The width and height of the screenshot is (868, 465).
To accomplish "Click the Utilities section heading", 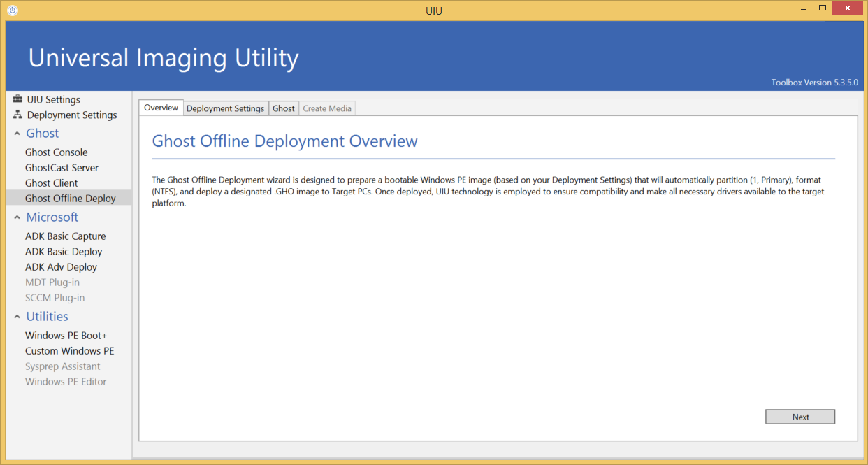I will [x=48, y=317].
